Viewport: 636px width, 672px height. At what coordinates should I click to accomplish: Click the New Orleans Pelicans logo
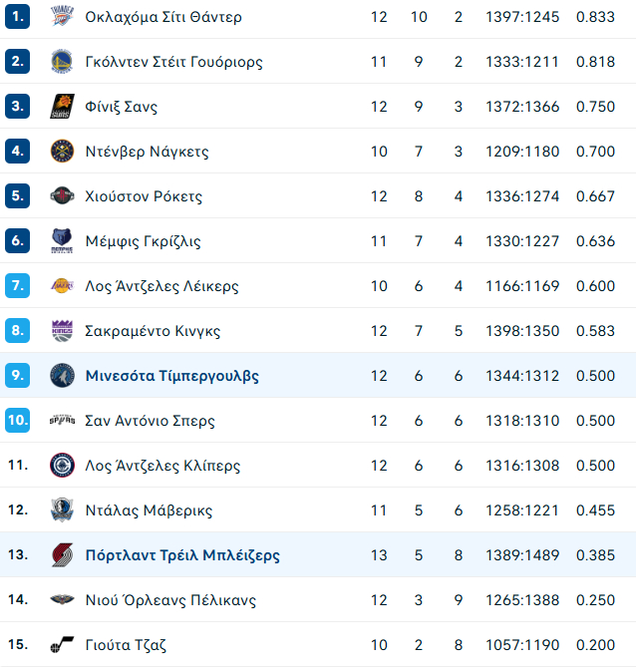pyautogui.click(x=62, y=599)
